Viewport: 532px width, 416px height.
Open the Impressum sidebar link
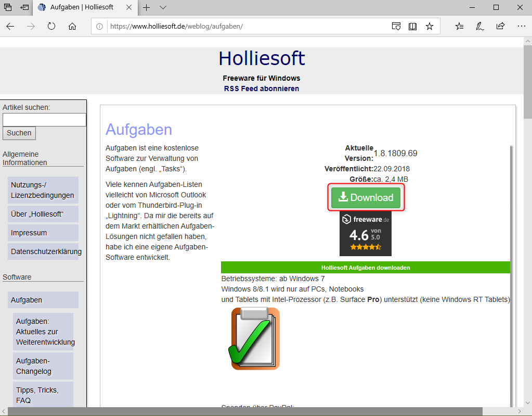pos(29,233)
